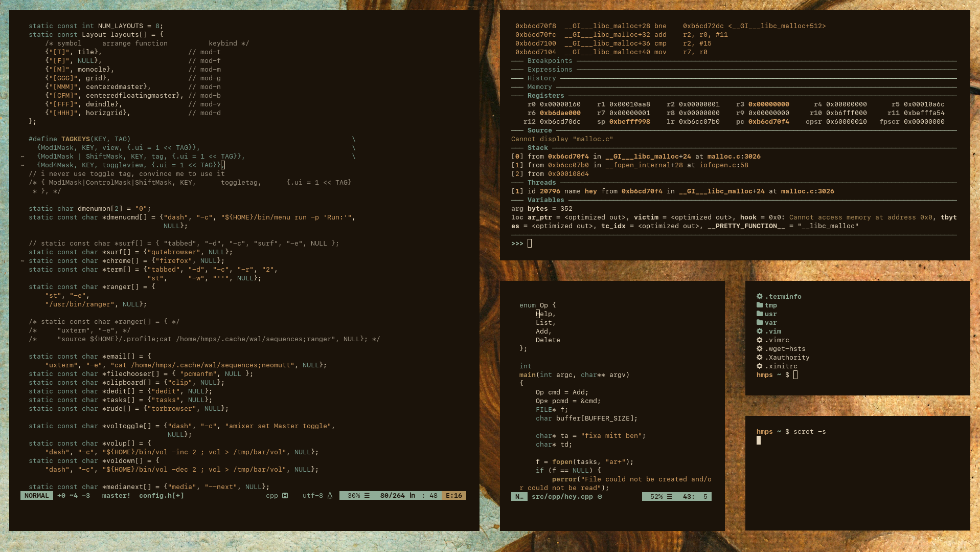Click the 'Cannot display "malloc.c"' message
Viewport: 980px width, 552px height.
(562, 139)
